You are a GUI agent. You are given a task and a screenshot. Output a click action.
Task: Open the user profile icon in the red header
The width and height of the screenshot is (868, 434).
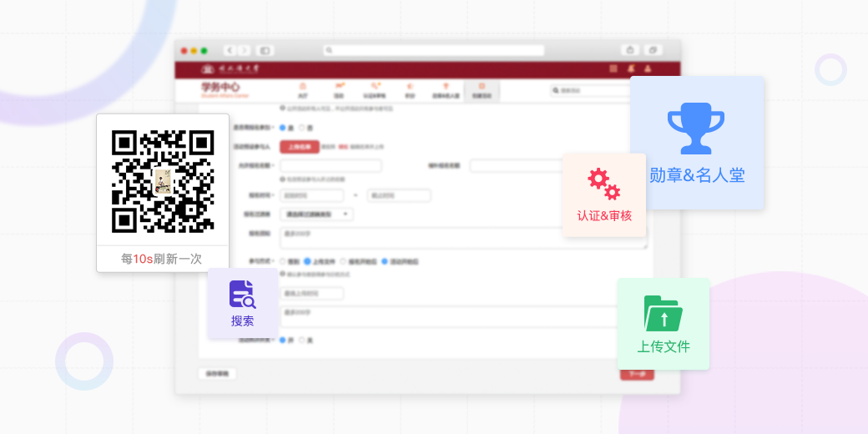[x=648, y=68]
